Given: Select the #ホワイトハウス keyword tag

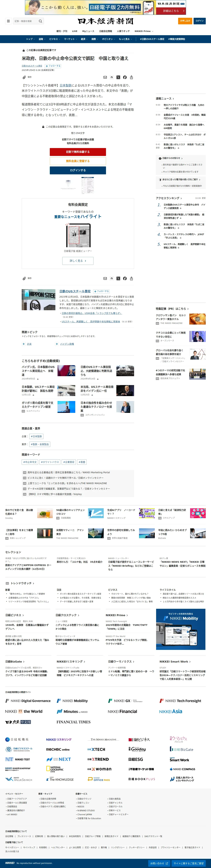Looking at the screenshot, I should tap(50, 462).
